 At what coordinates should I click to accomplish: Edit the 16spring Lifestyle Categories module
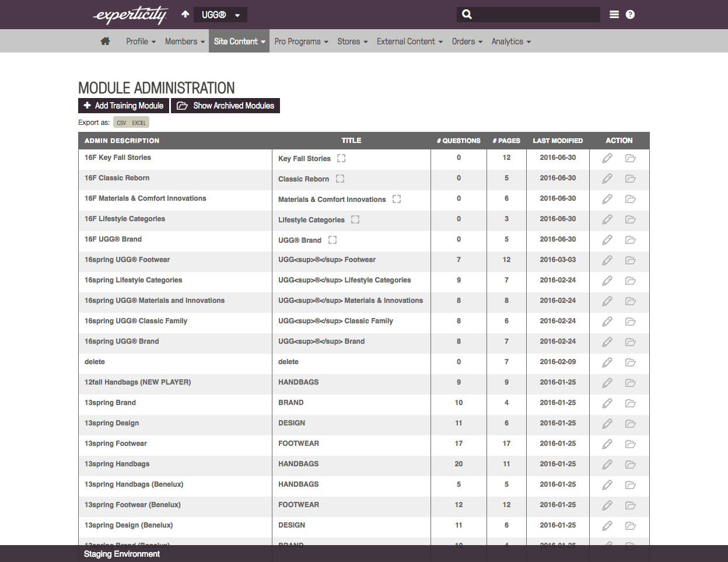point(607,281)
